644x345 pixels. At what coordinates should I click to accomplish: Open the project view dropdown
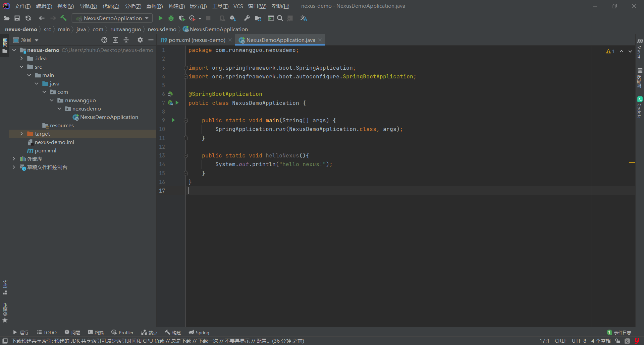[37, 40]
